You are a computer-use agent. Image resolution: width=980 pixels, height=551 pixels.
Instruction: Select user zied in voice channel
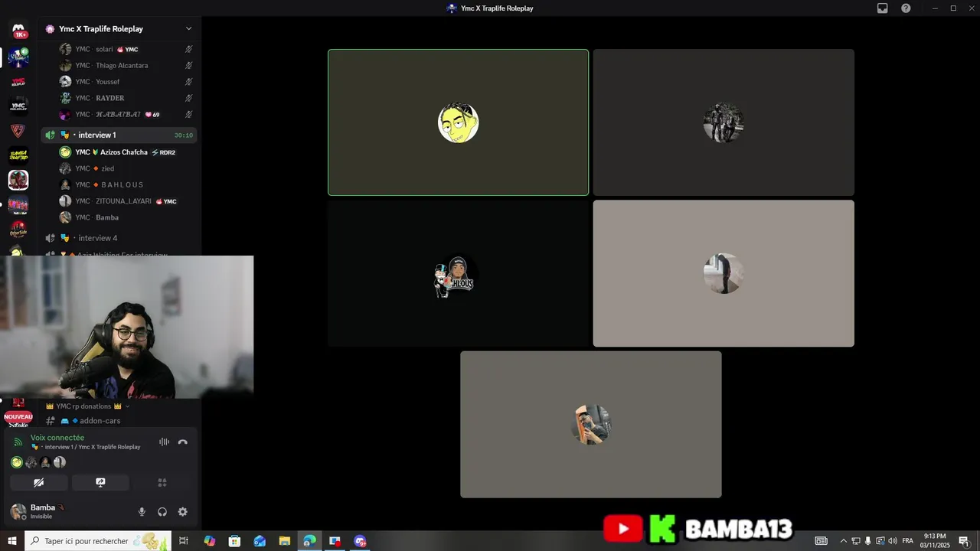[x=119, y=168]
